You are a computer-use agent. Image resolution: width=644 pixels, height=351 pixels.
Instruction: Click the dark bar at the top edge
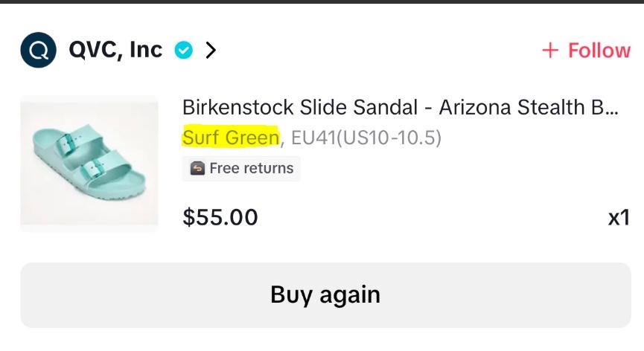pos(322,1)
